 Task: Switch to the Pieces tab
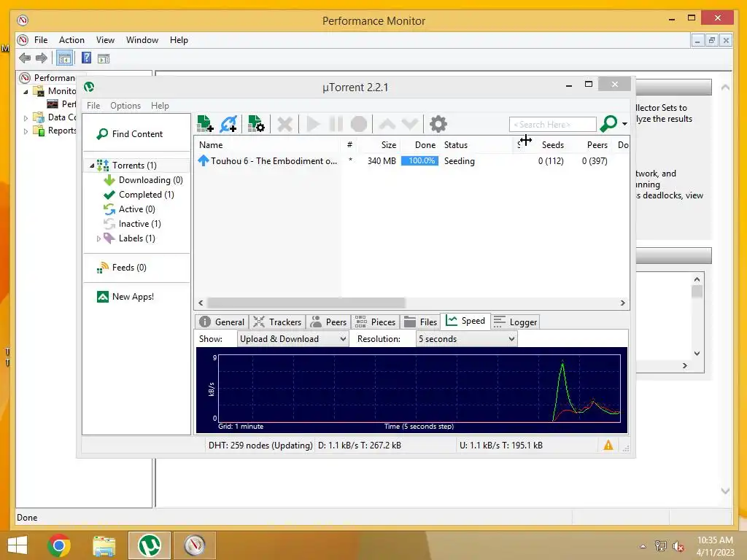pos(376,322)
